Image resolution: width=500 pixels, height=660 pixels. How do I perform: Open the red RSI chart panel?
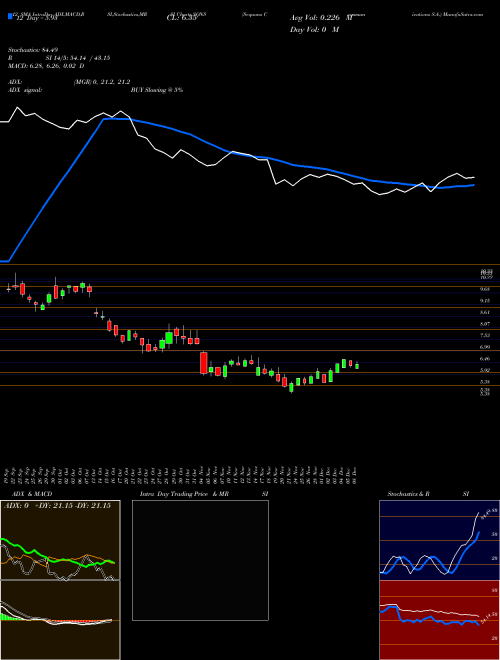pos(439,620)
